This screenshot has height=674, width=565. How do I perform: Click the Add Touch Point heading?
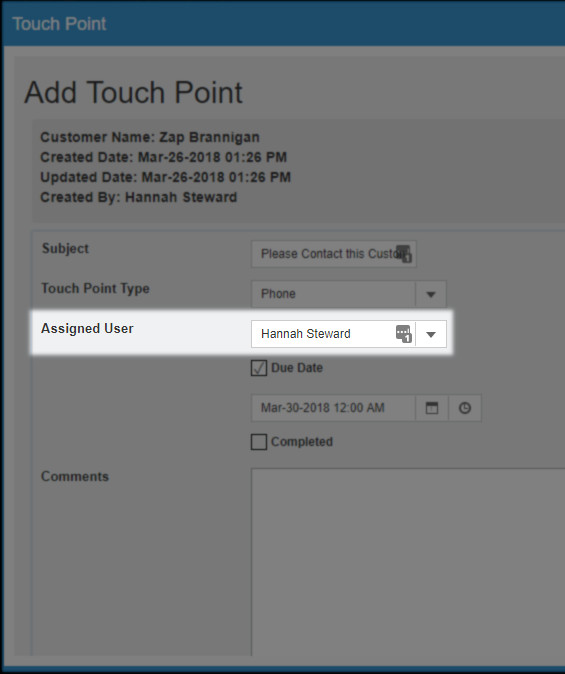point(133,92)
